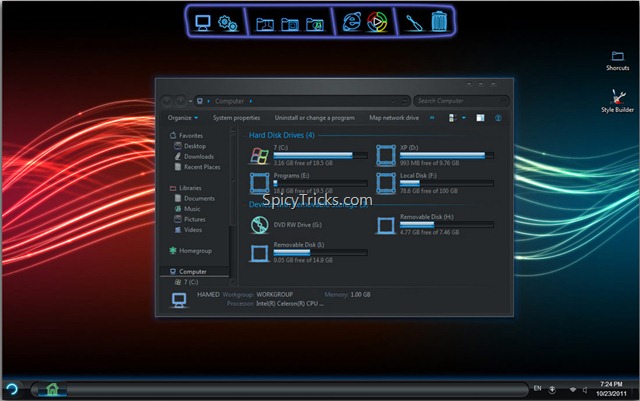This screenshot has width=640, height=401.
Task: Click the change view icon
Action: [452, 118]
